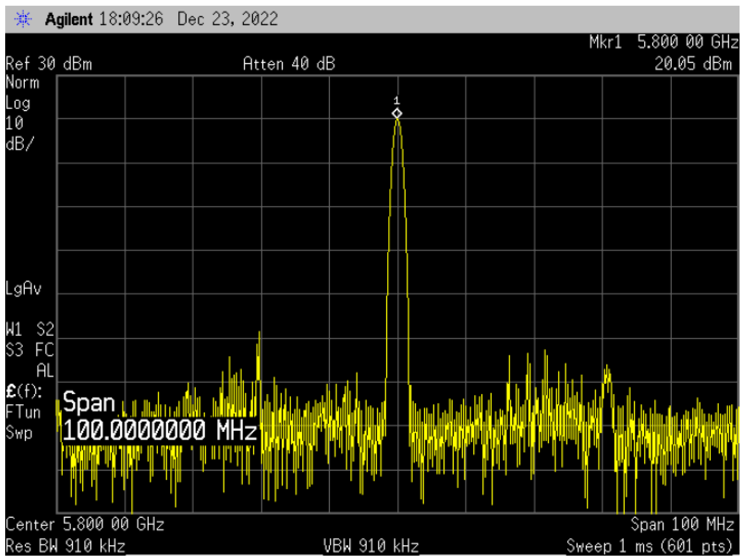Click the 'Ref 30 dBm' reference level

pyautogui.click(x=49, y=63)
